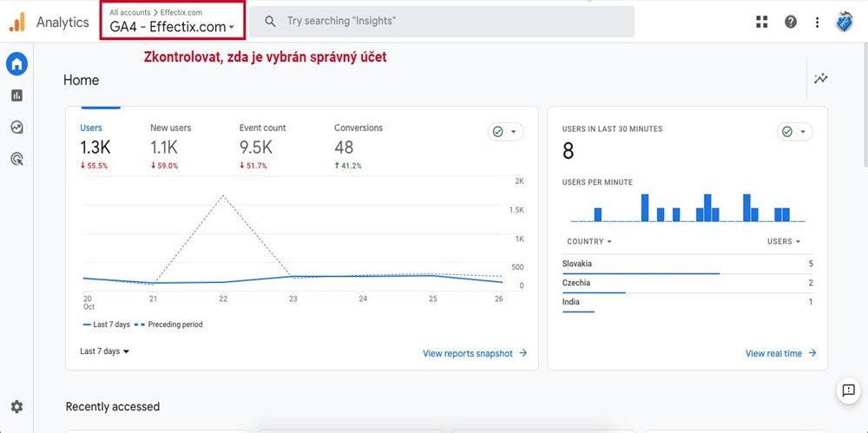
Task: Click the search magnifier icon
Action: (x=270, y=22)
